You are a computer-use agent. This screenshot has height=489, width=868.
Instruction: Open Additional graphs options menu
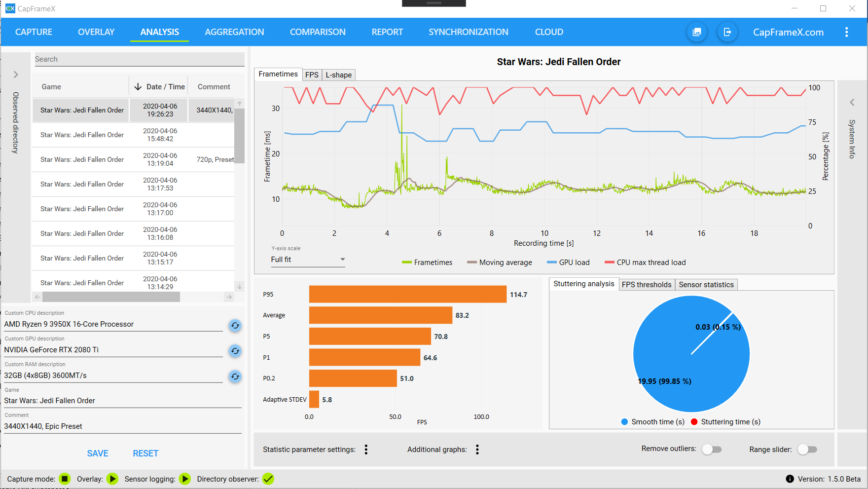pos(477,450)
